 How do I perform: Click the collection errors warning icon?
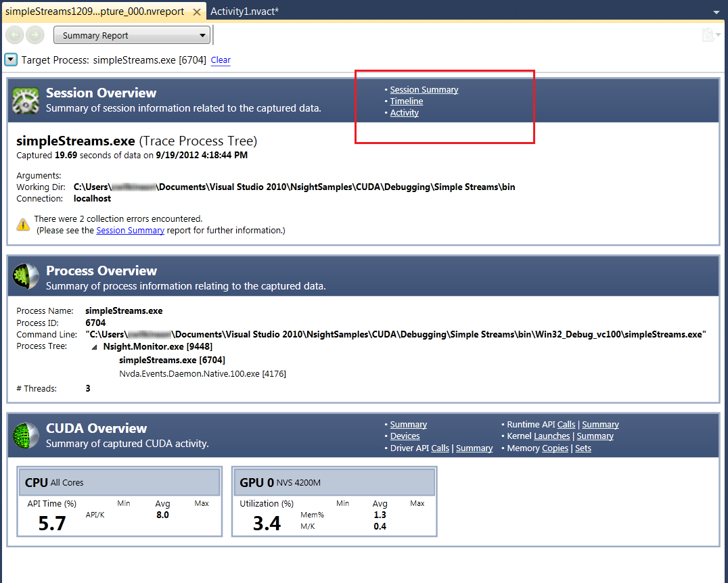(23, 225)
